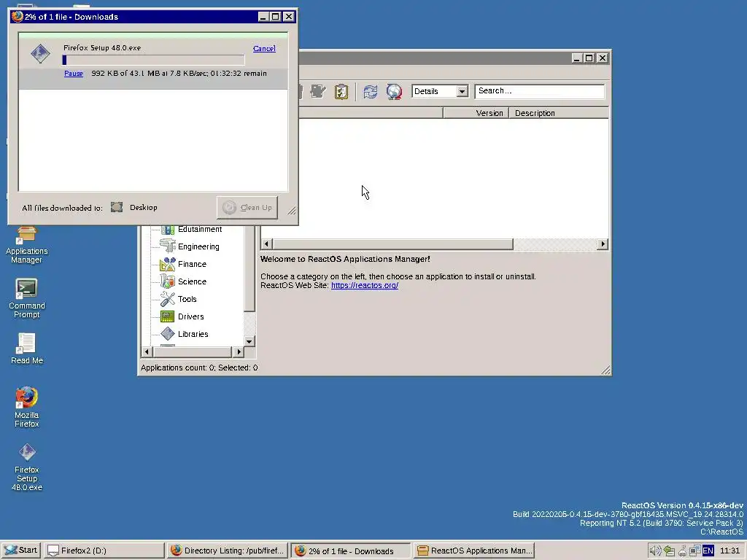Viewport: 747px width, 560px height.
Task: Click the Version column header
Action: 476,113
